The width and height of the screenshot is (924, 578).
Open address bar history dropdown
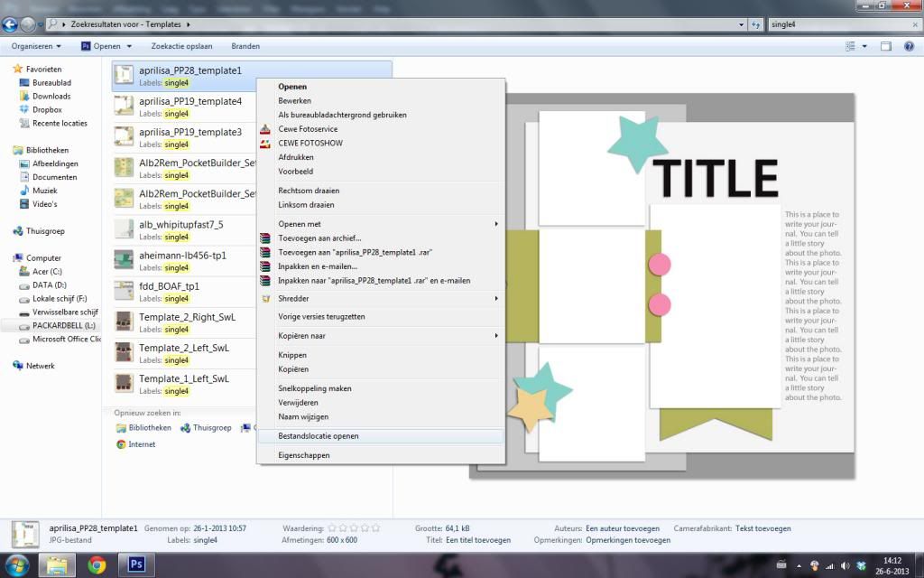742,24
